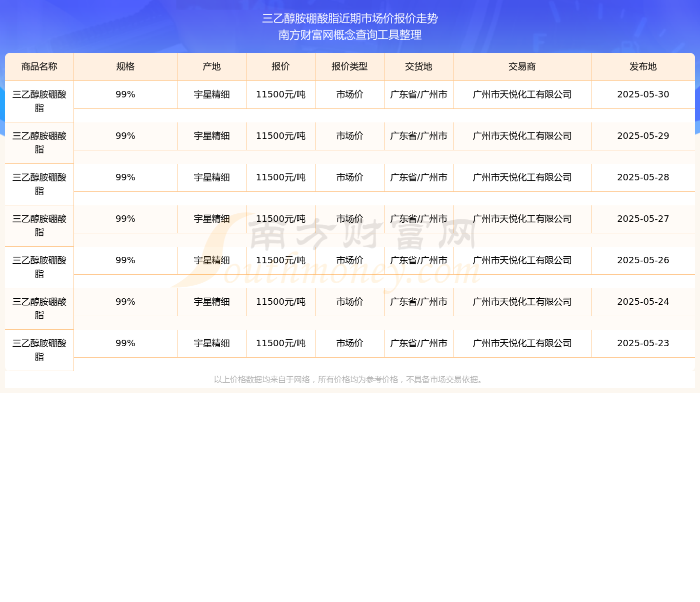Click the 交易商 column header
Image resolution: width=700 pixels, height=602 pixels.
522,66
